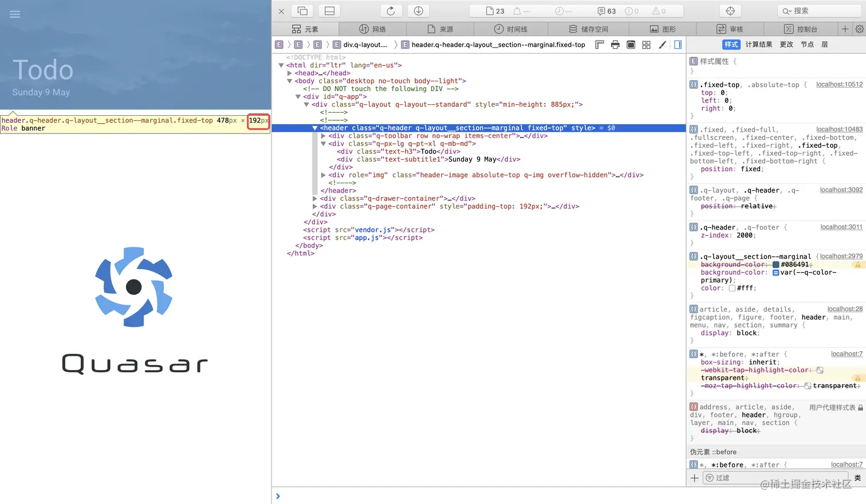The width and height of the screenshot is (866, 504).
Task: Reload the inspected page
Action: (x=391, y=11)
